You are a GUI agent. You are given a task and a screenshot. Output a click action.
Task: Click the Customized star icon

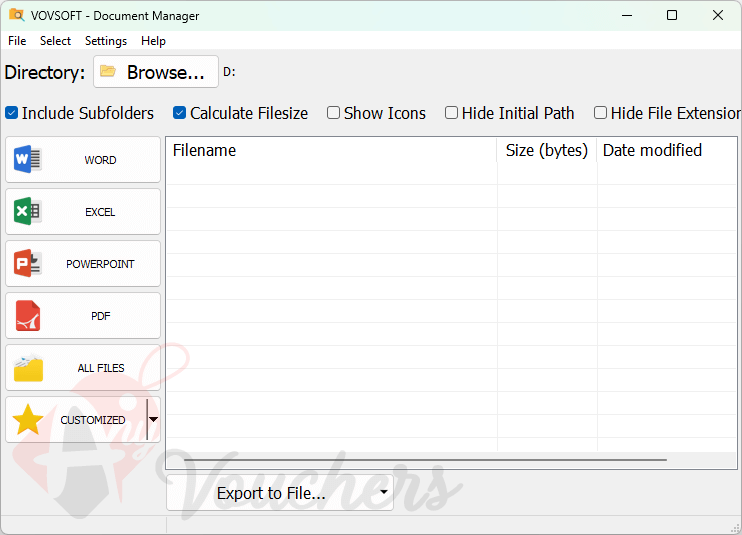click(28, 420)
